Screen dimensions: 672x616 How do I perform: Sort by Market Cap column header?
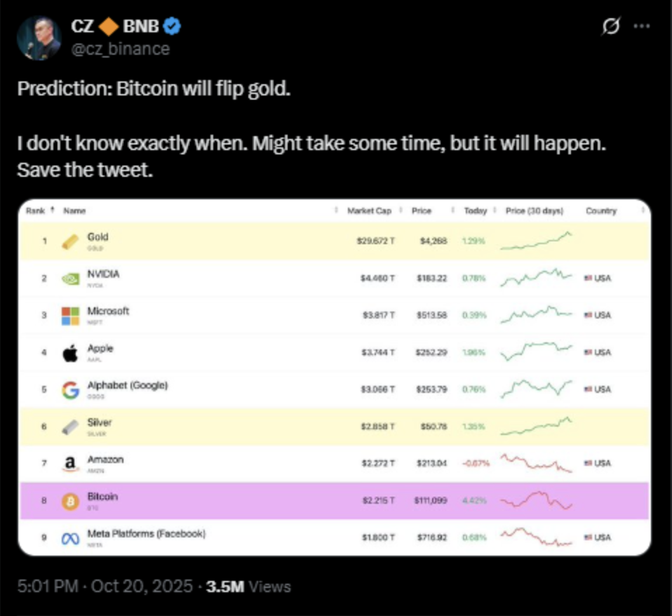370,210
